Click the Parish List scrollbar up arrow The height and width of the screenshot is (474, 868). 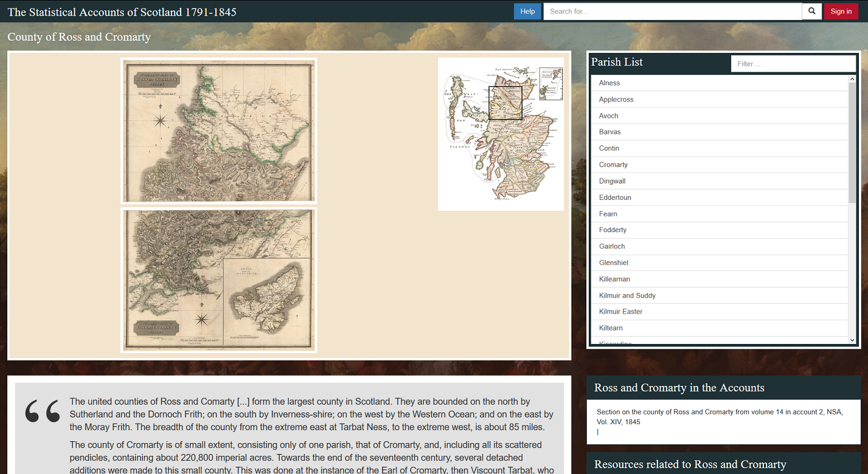[852, 78]
